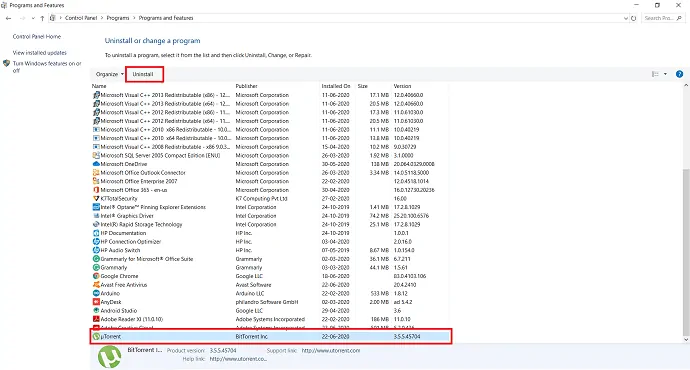Click the Uninstall button

143,74
